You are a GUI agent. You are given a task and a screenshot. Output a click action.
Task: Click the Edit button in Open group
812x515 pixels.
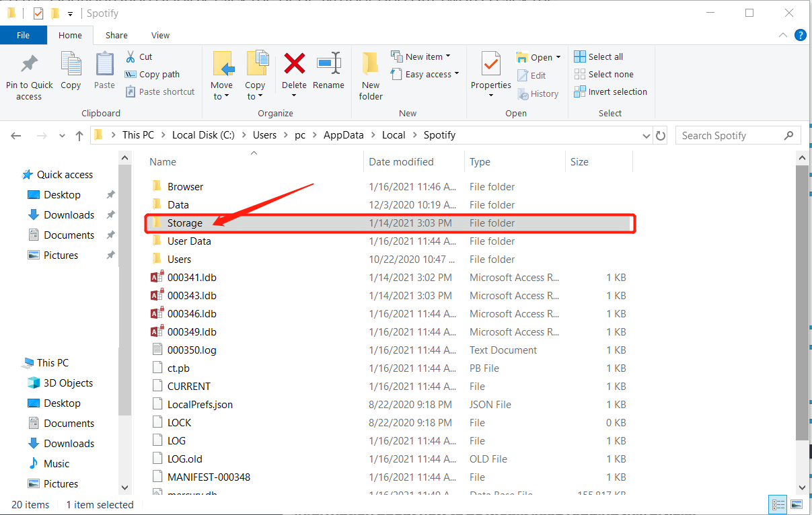point(531,76)
